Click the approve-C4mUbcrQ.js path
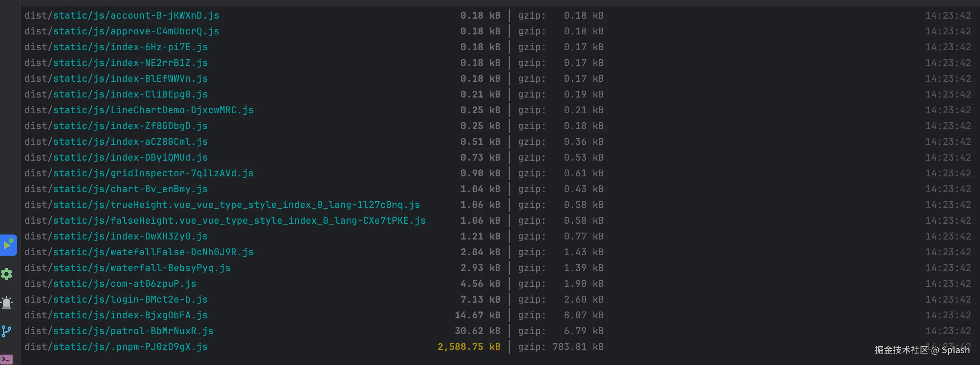This screenshot has width=980, height=365. [x=136, y=31]
